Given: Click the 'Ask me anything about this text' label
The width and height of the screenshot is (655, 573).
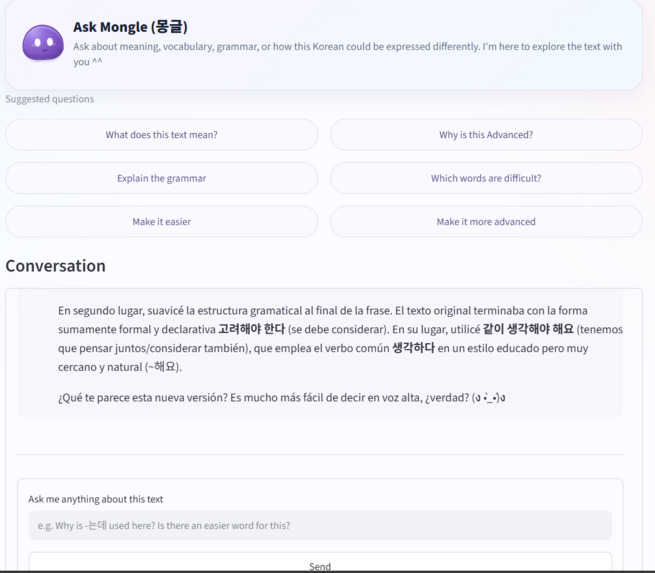Looking at the screenshot, I should [x=96, y=499].
